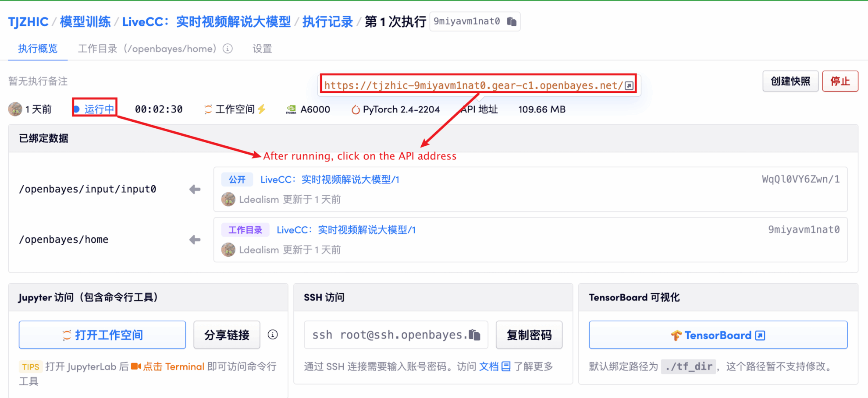The height and width of the screenshot is (398, 868).
Task: Copy the execution ID 9miyavm1nat0
Action: 511,21
